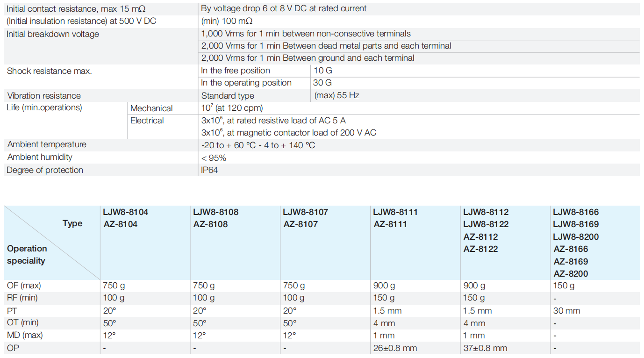Click the 37±0.8 mm OP value
The width and height of the screenshot is (644, 358).
click(x=485, y=348)
